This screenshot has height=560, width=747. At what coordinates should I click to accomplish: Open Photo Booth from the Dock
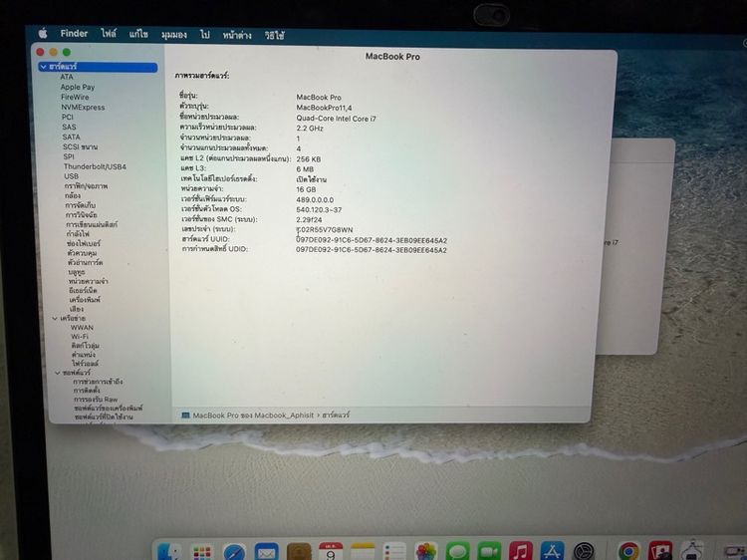(660, 552)
